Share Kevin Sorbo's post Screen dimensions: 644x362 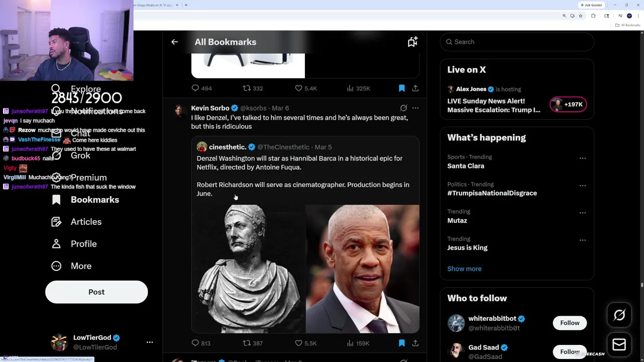[x=415, y=343]
